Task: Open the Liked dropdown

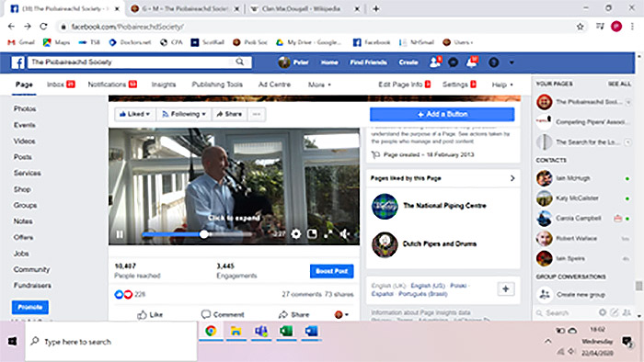Action: click(x=134, y=114)
